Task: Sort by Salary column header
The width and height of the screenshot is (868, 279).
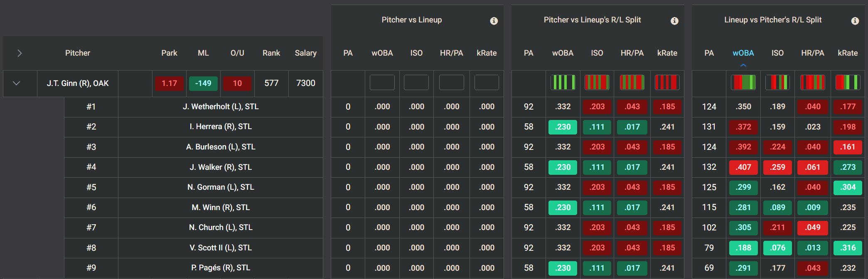Action: (x=306, y=53)
